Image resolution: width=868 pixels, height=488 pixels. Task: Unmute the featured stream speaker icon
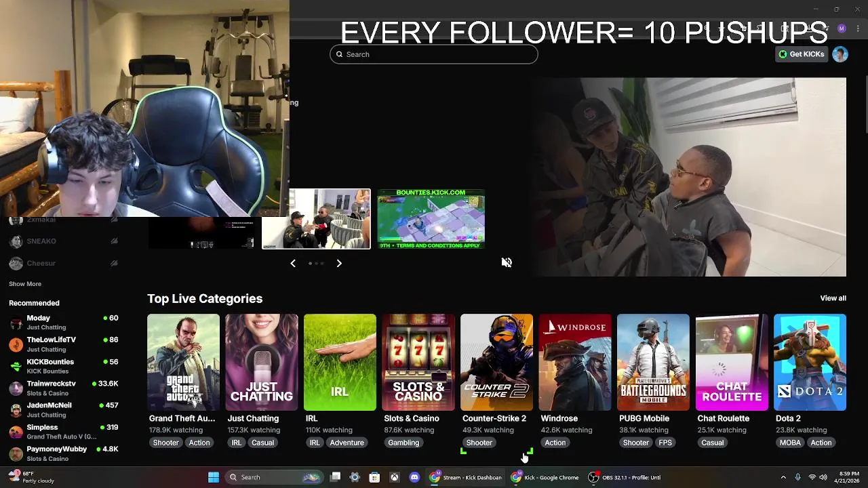point(507,263)
